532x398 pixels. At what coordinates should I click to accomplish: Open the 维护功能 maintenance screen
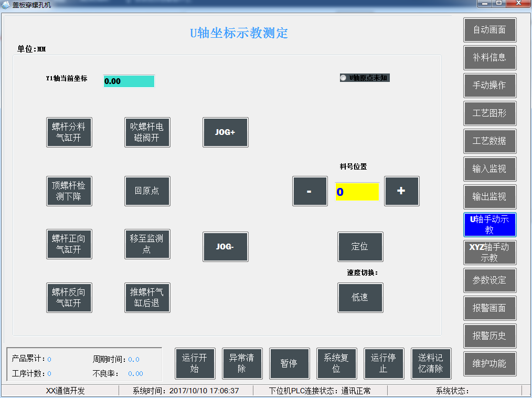[x=490, y=364]
